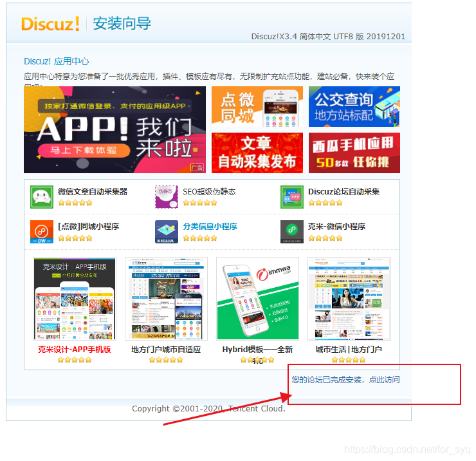The image size is (476, 461).
Task: Open the Discuz论坛自动采集 green chat icon
Action: pos(292,197)
